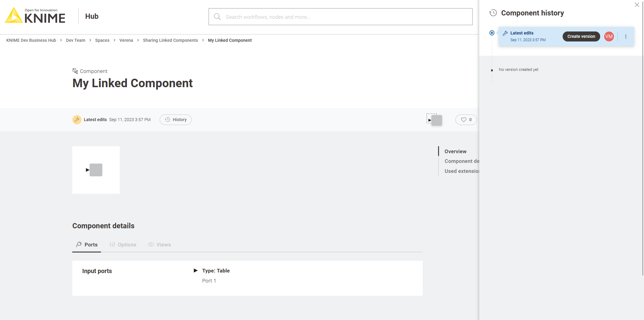The height and width of the screenshot is (320, 644).
Task: Click the KNIME logo
Action: (x=35, y=16)
